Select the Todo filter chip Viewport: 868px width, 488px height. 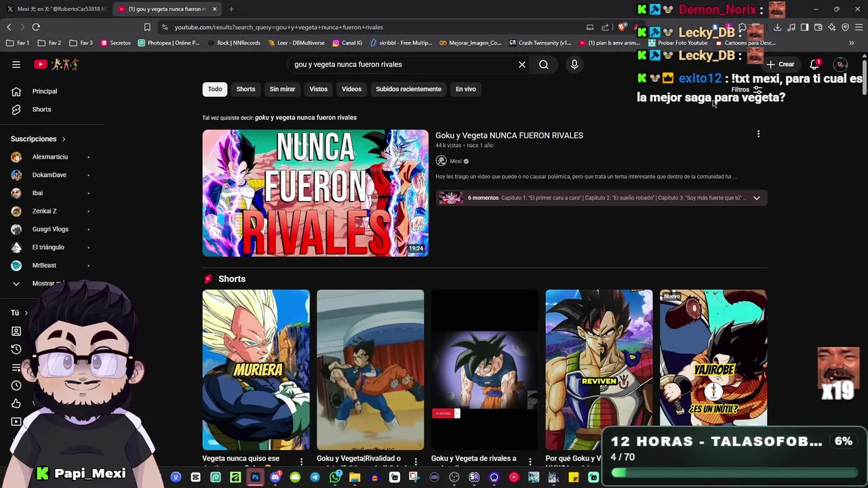215,89
